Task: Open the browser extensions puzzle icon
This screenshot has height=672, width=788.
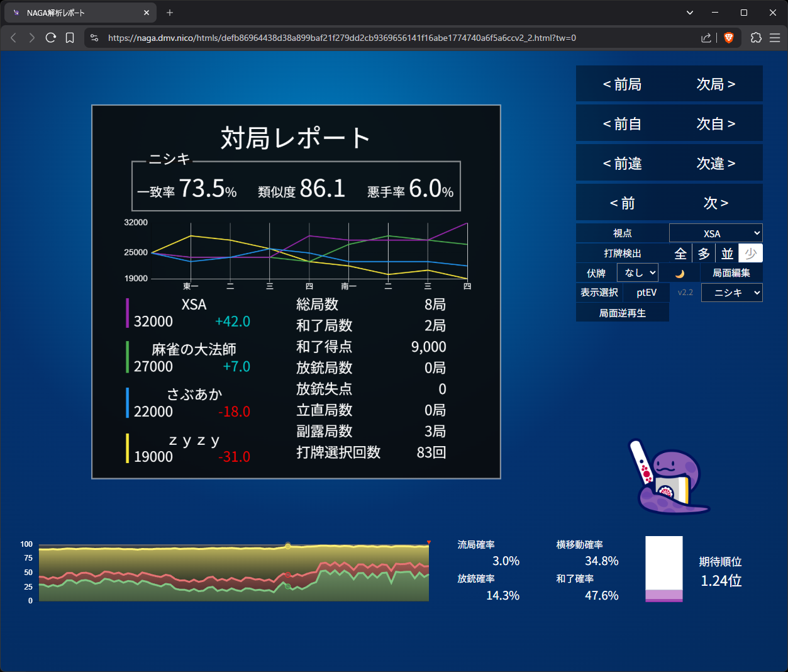Action: click(756, 38)
